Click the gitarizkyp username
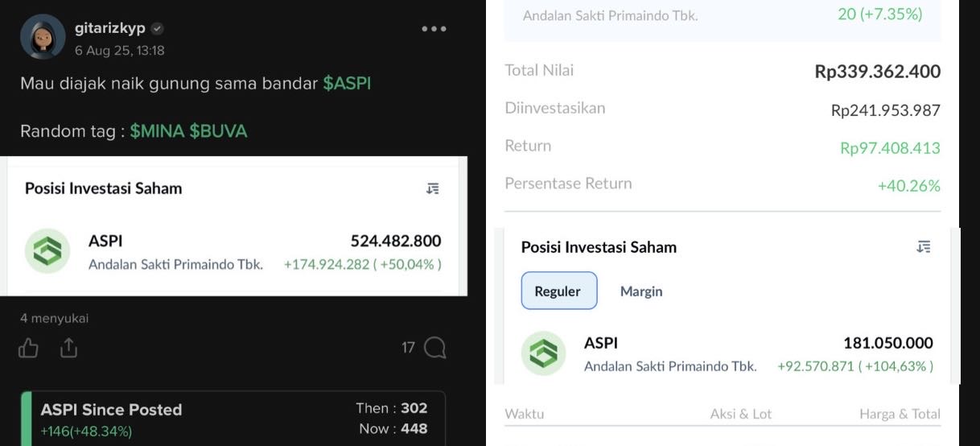The height and width of the screenshot is (446, 980). [x=110, y=28]
